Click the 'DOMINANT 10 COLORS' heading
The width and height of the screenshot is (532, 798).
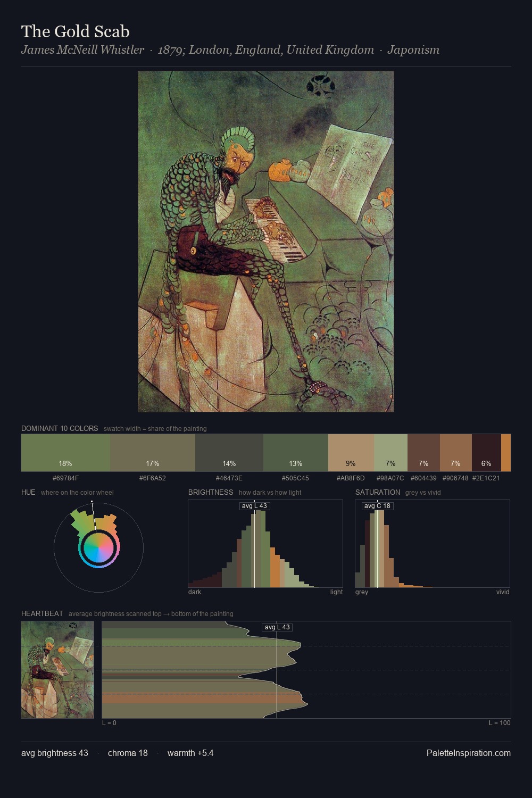60,428
